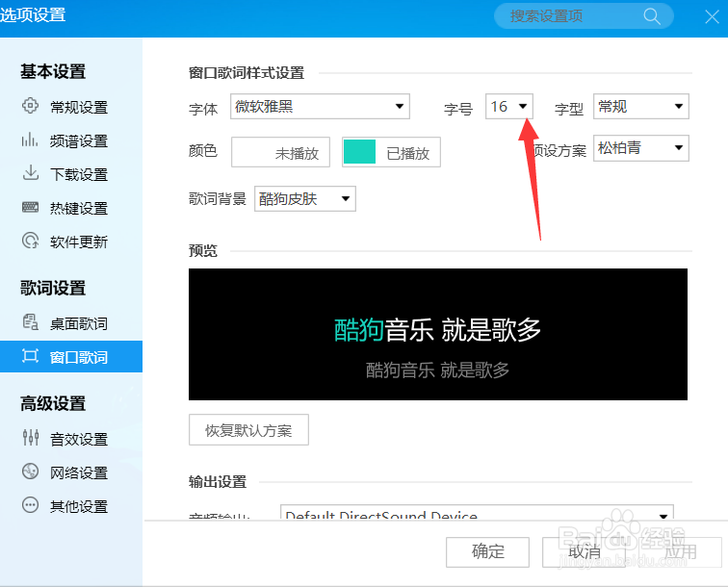
Task: Open 频谱设置 in sidebar
Action: coord(71,140)
